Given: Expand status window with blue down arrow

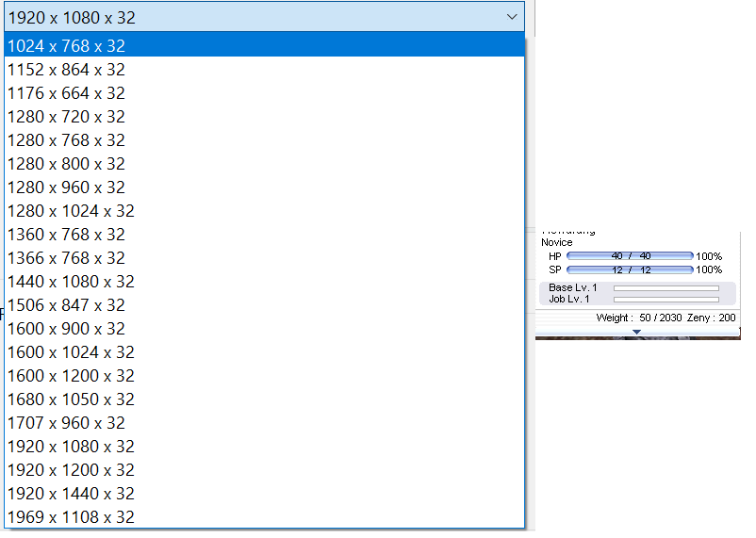Looking at the screenshot, I should 636,332.
